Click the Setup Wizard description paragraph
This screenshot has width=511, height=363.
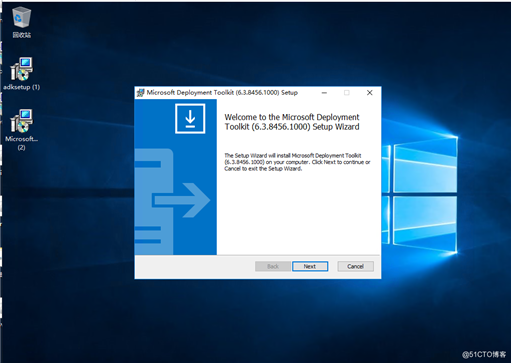(x=297, y=162)
